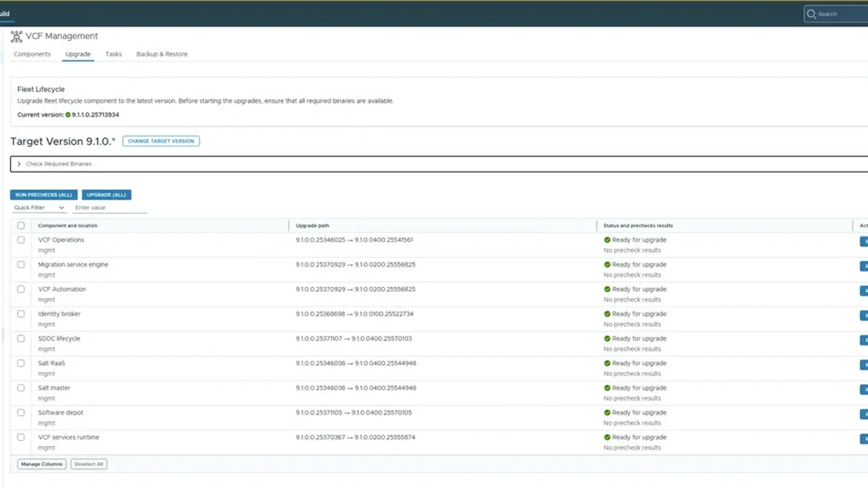Image resolution: width=868 pixels, height=488 pixels.
Task: Click the Deselect All button
Action: point(89,464)
